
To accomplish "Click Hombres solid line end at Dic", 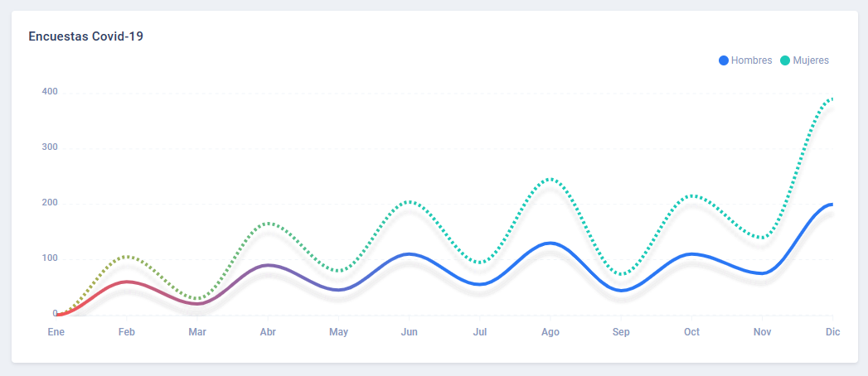I will click(x=832, y=204).
